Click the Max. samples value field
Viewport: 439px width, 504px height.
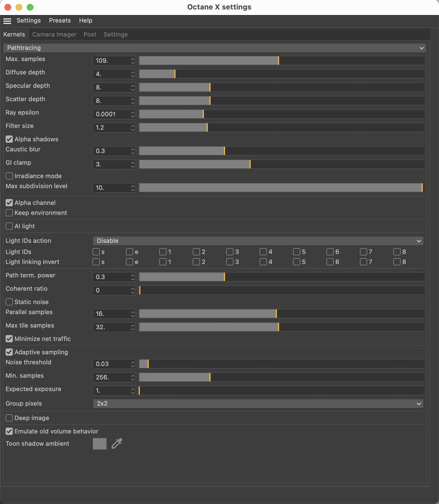coord(111,60)
